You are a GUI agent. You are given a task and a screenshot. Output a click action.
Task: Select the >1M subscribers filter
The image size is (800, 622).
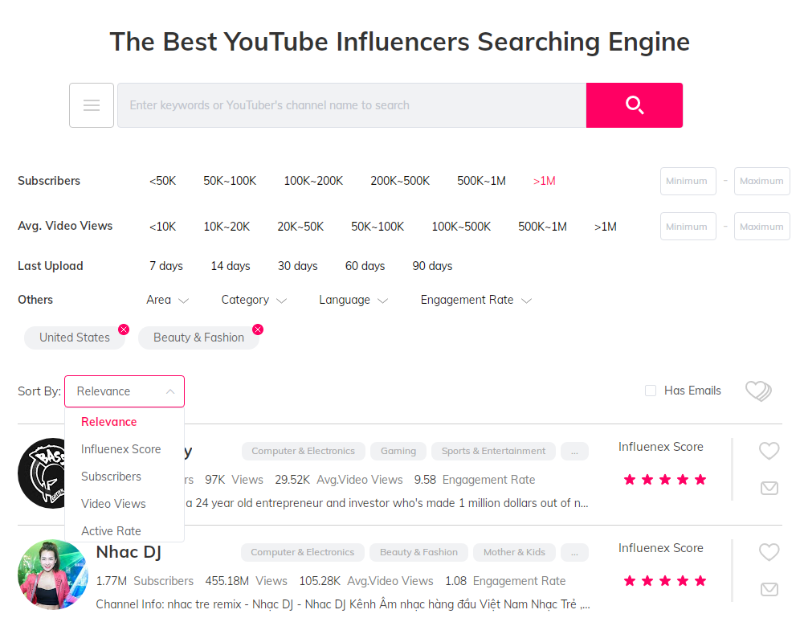tap(544, 181)
